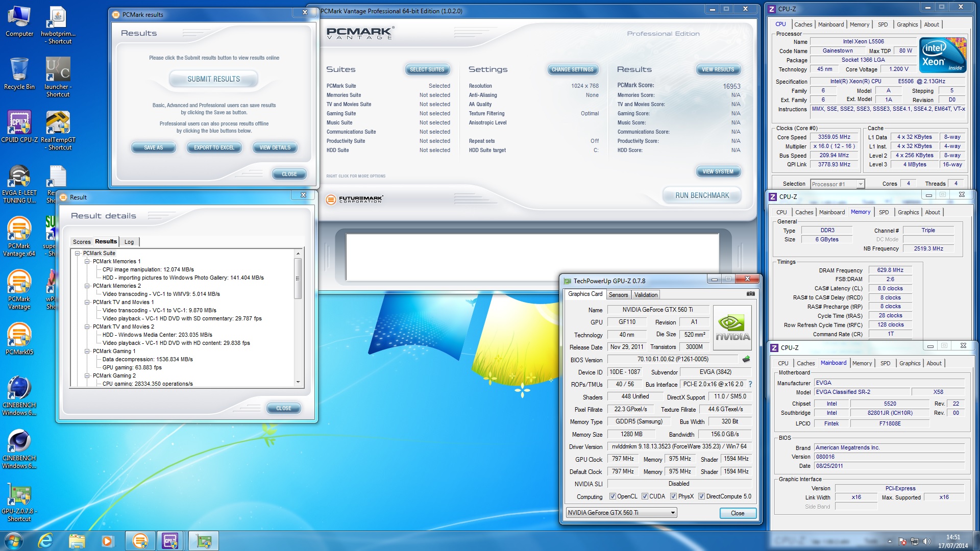Open the EVGA E-LEET Tuning Utility icon
The image size is (980, 551).
pyautogui.click(x=19, y=184)
